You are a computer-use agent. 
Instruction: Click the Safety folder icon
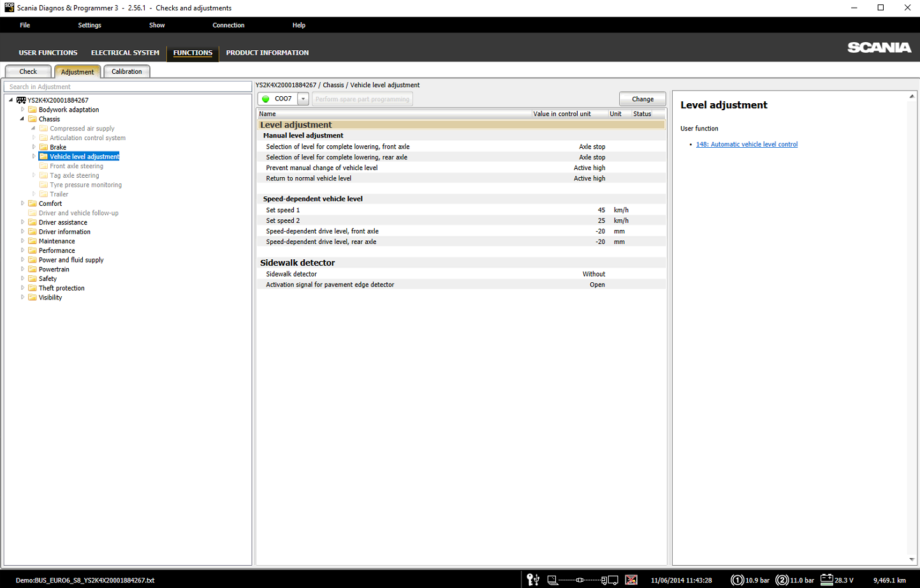(x=33, y=279)
